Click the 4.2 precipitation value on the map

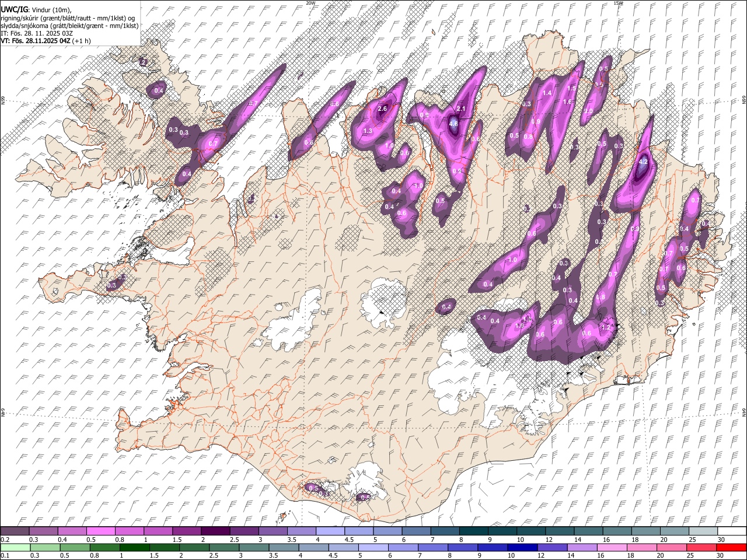[644, 161]
